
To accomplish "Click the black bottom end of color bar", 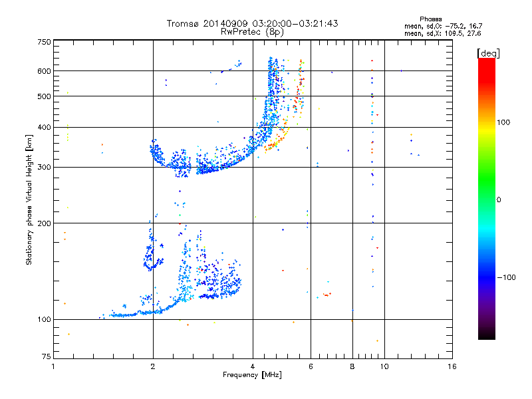I will click(487, 334).
